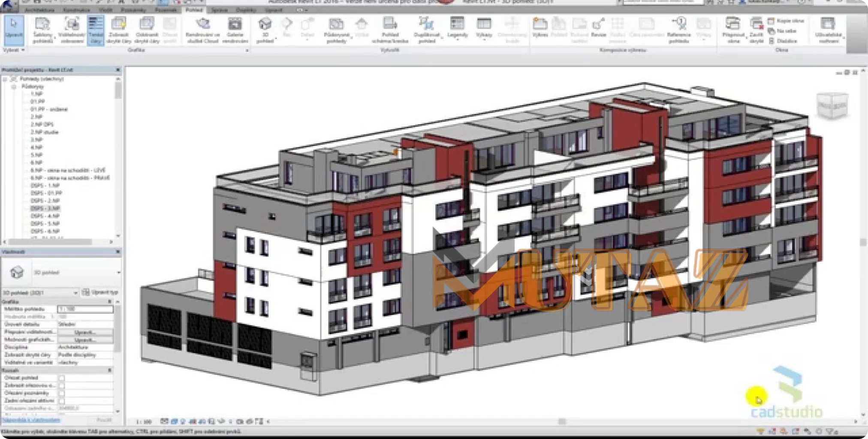Select the 1.NP floor plan
Viewport: 868px width, 439px height.
tap(36, 94)
